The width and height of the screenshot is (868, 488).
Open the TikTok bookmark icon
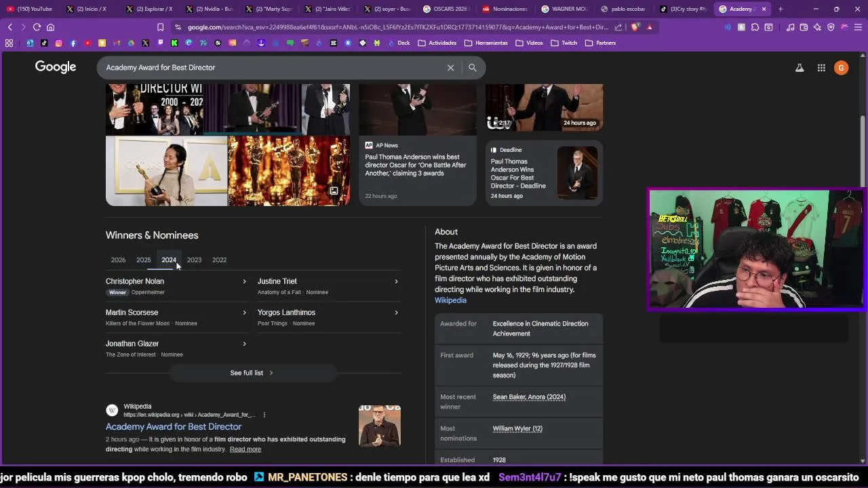(44, 43)
